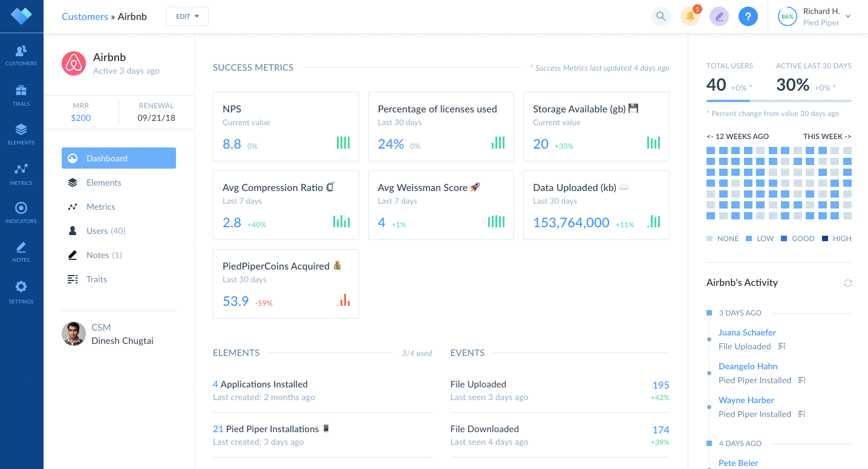
Task: Open the NPS metric card
Action: 286,126
